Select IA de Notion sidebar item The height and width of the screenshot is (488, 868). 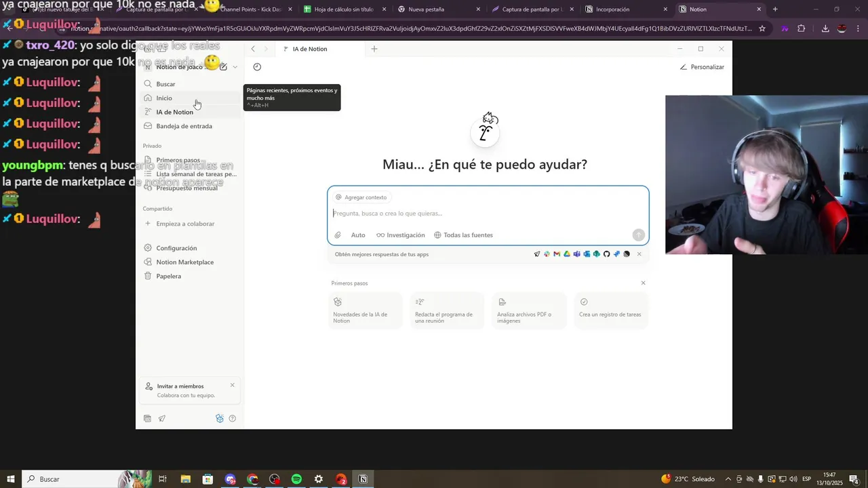tap(189, 112)
